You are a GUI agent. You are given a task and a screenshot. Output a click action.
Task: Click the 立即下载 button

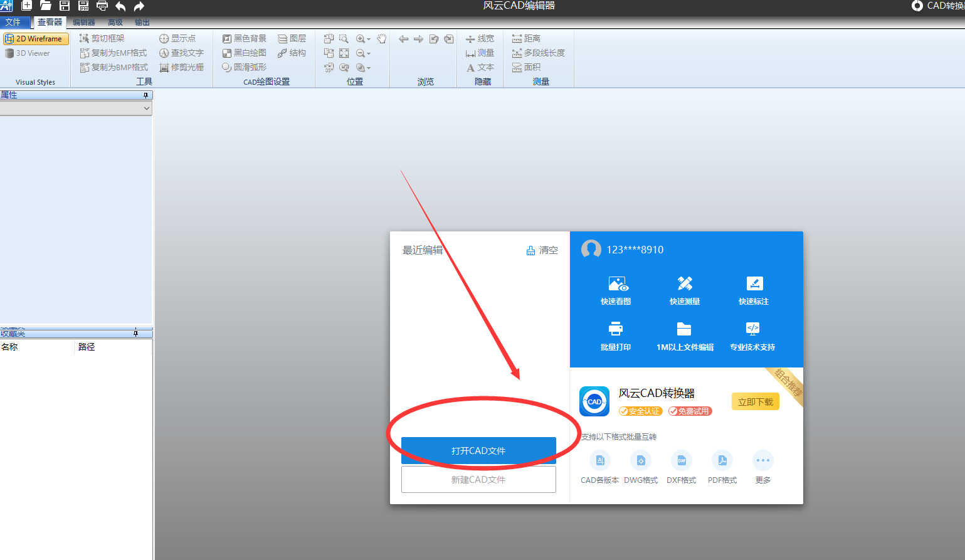(756, 402)
